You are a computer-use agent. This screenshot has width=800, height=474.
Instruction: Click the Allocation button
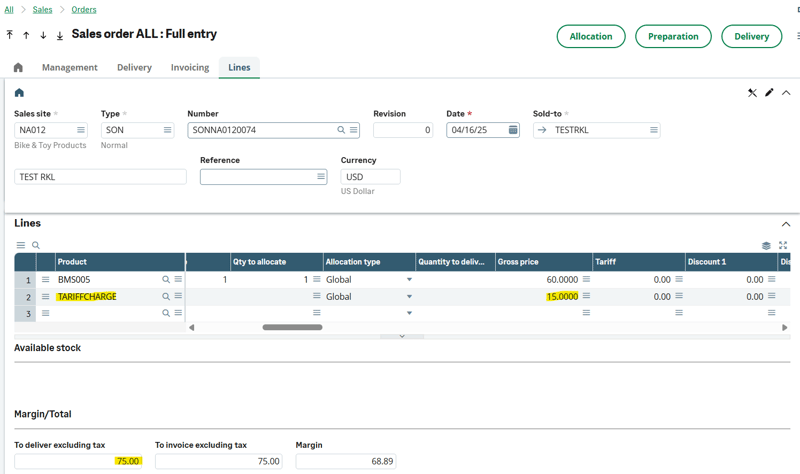coord(591,36)
